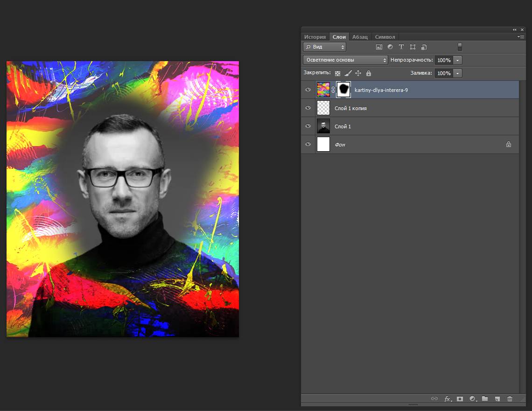Viewport: 532px width, 411px height.
Task: Click the pixel layer filter icon
Action: pyautogui.click(x=379, y=47)
